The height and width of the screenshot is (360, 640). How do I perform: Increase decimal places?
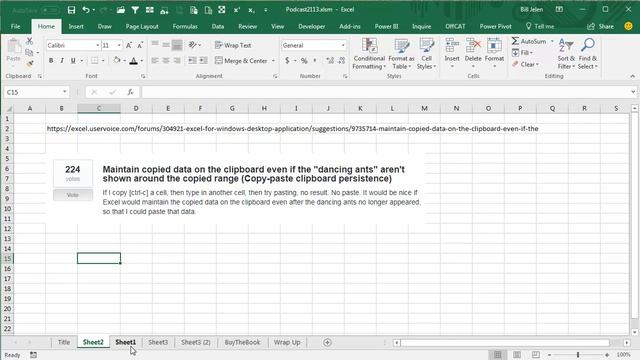330,61
